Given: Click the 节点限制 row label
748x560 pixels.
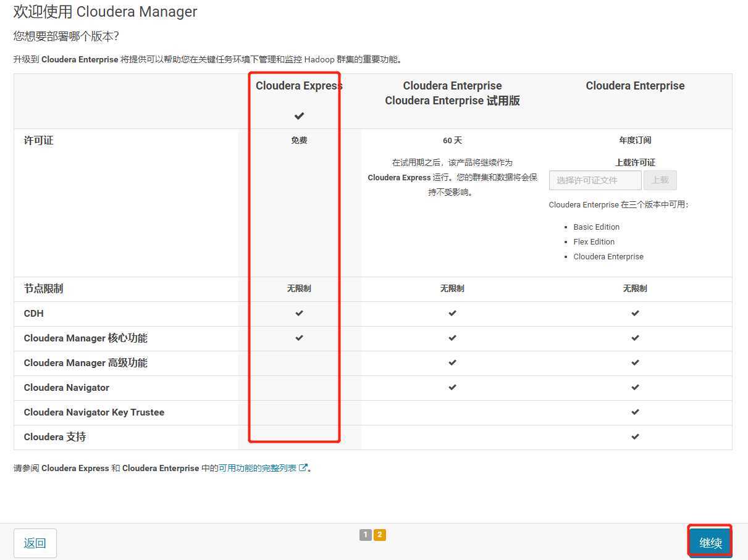Looking at the screenshot, I should click(x=43, y=289).
